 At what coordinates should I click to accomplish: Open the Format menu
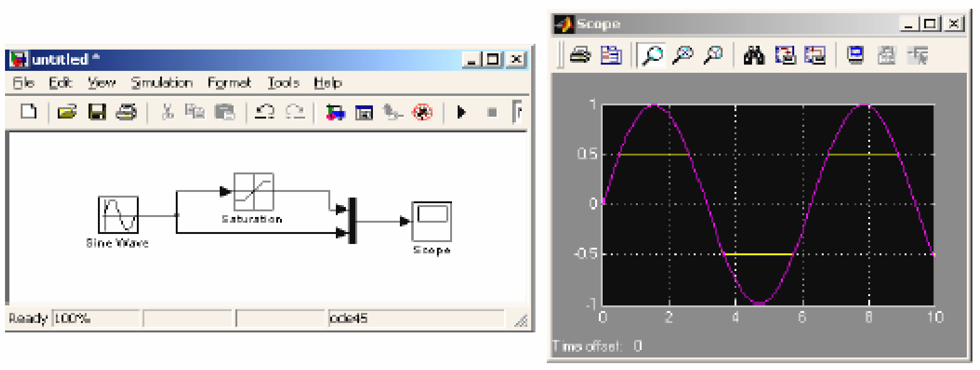click(x=230, y=83)
